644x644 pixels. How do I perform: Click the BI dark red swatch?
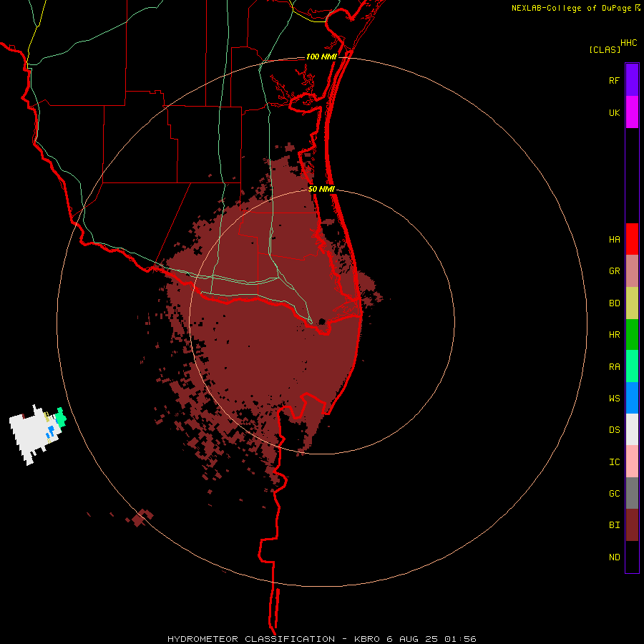tap(632, 525)
